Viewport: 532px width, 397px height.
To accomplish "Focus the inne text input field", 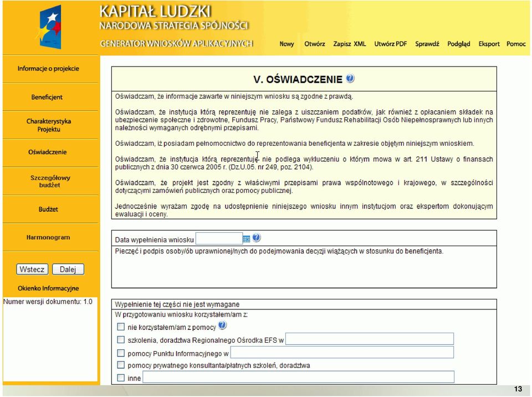I will pyautogui.click(x=299, y=377).
